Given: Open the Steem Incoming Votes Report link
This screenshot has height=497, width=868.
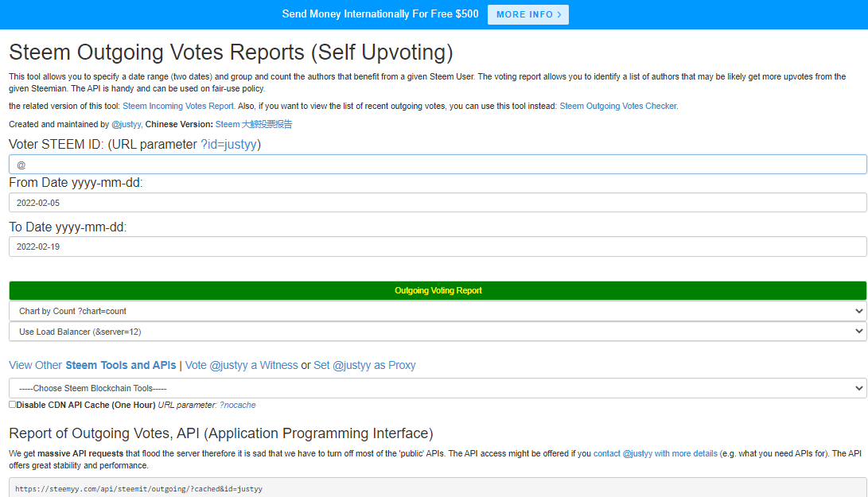Looking at the screenshot, I should pyautogui.click(x=179, y=106).
